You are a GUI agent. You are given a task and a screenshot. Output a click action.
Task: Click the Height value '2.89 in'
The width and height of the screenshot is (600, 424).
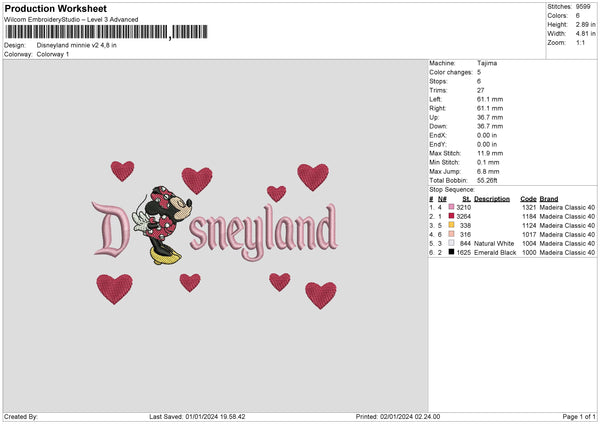point(585,24)
